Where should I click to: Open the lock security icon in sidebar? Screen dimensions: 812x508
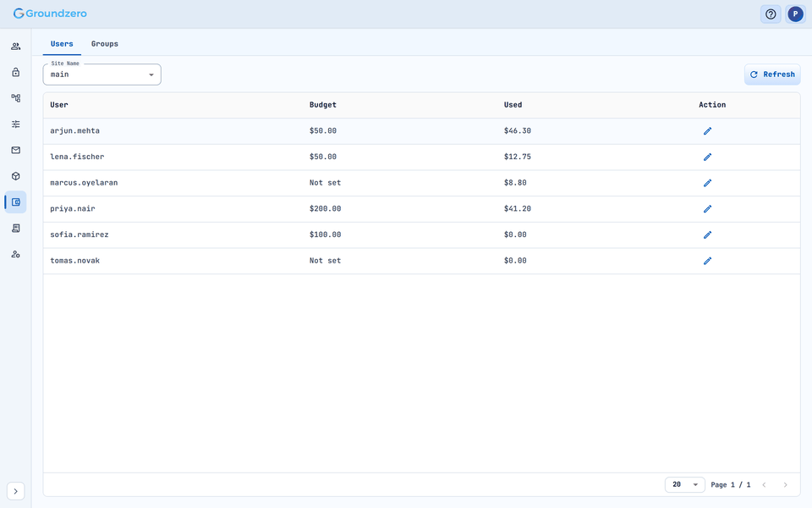pyautogui.click(x=15, y=72)
